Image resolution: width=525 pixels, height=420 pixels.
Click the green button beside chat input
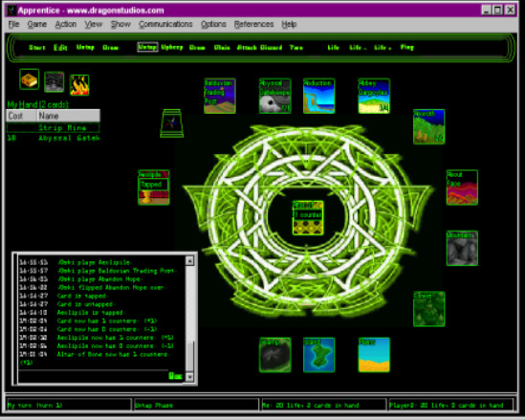click(x=175, y=376)
